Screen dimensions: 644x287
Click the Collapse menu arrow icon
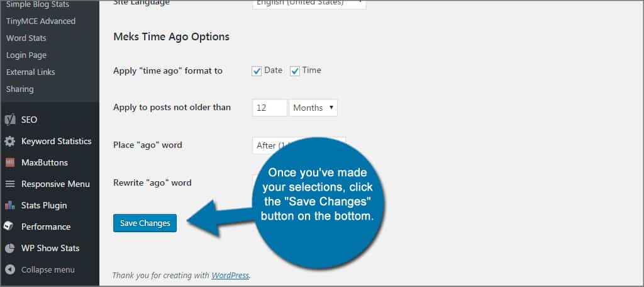[x=10, y=269]
